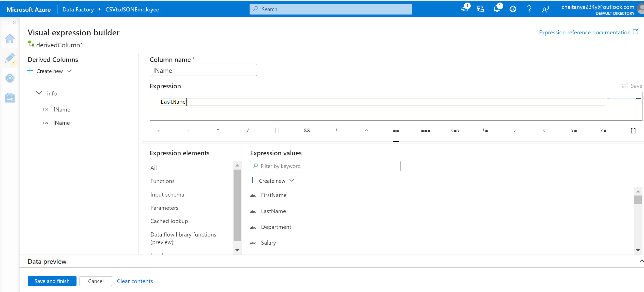Screen dimensions: 644x292
Task: Click the Microsoft Azure logo text
Action: pyautogui.click(x=28, y=9)
